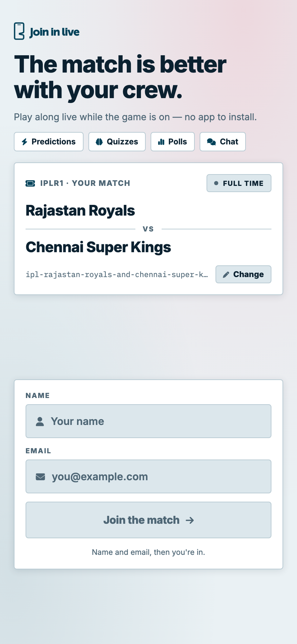Click the arrow on Join the match
The image size is (297, 644).
point(190,520)
